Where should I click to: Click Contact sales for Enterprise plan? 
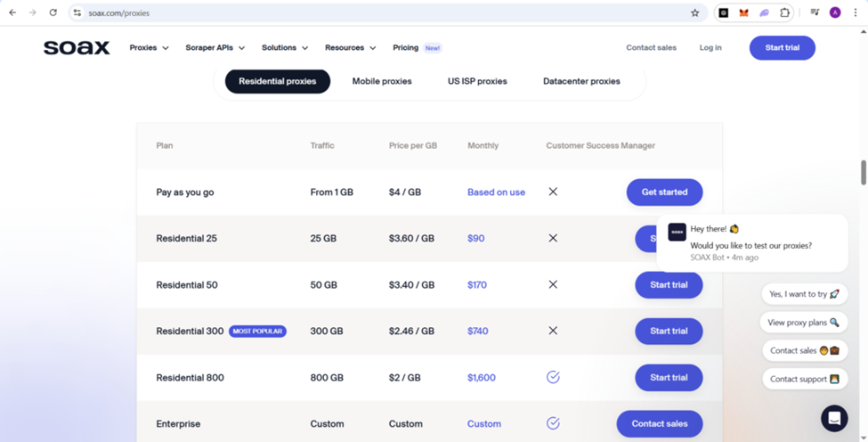pyautogui.click(x=659, y=423)
